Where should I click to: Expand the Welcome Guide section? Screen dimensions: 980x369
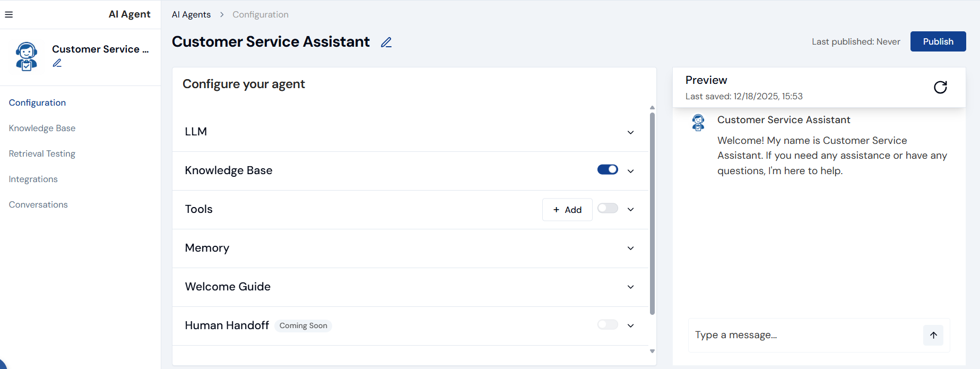630,287
